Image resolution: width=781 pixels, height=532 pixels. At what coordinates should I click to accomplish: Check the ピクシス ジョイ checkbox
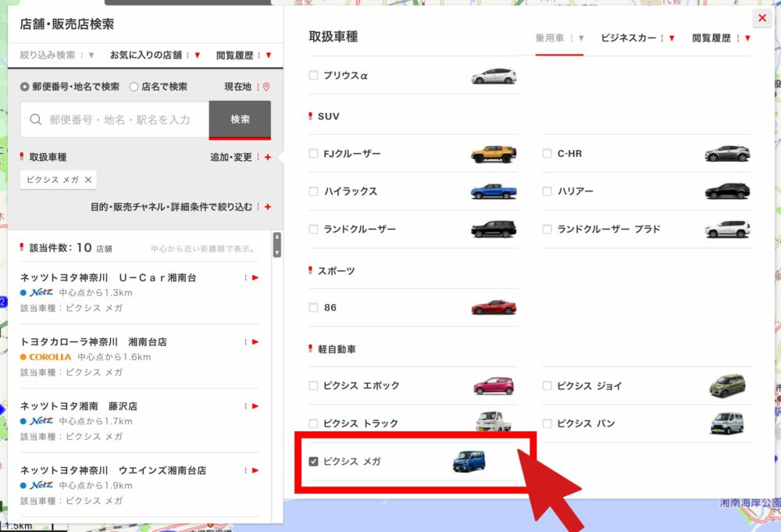coord(547,386)
